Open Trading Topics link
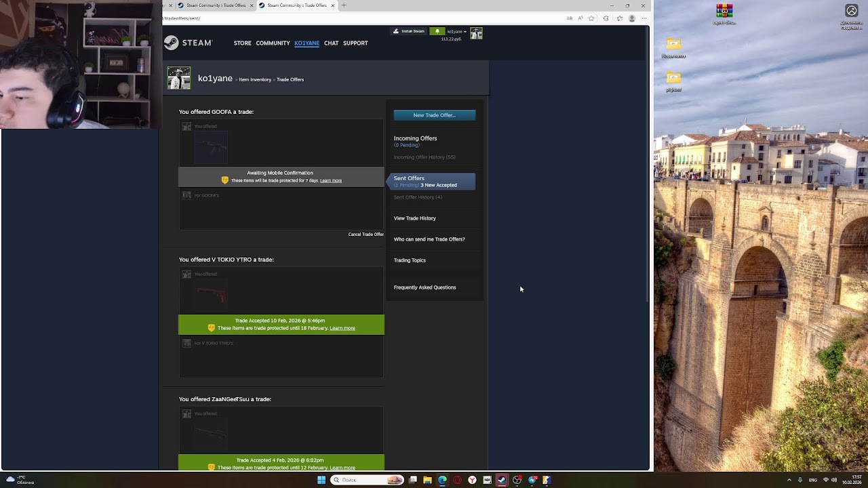This screenshot has height=488, width=868. pos(410,260)
